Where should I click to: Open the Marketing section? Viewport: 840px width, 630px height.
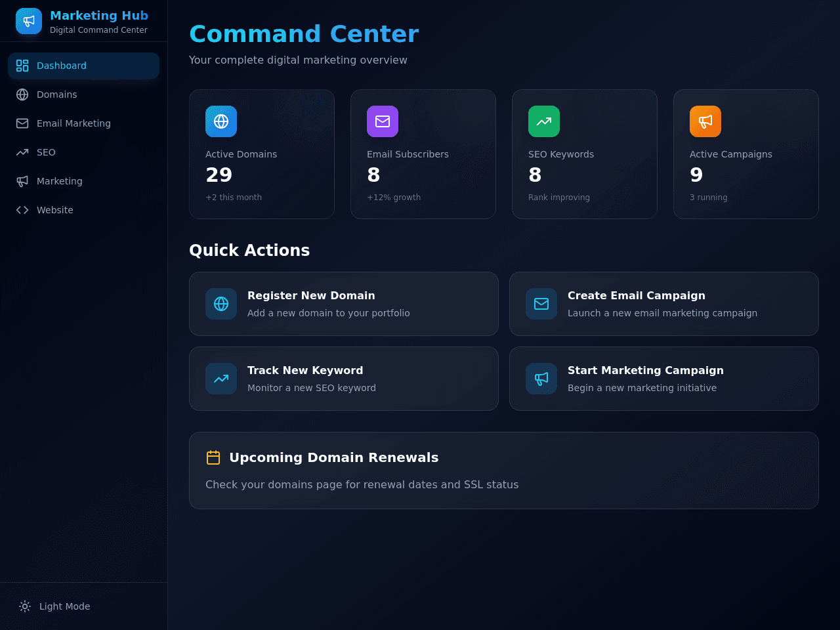(83, 181)
